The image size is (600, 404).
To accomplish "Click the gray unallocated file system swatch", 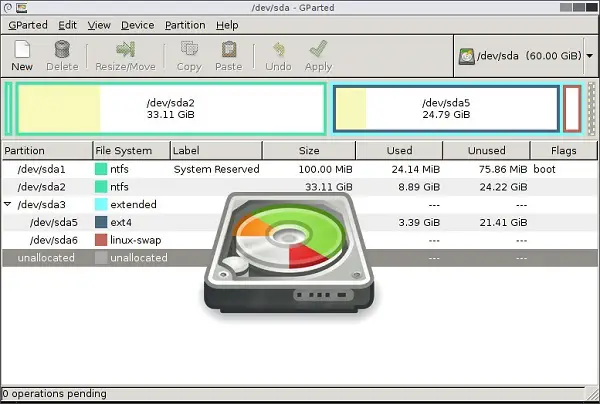I will pyautogui.click(x=101, y=257).
